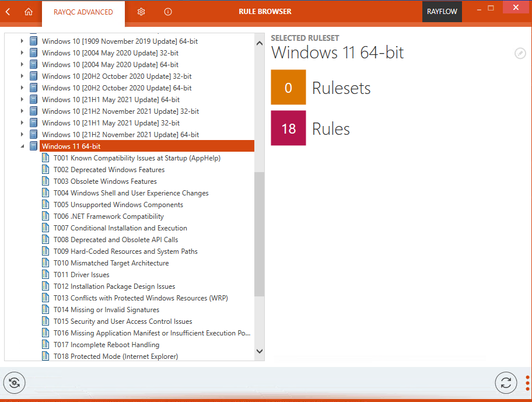Click book icon for 2004 May 2020 32-bit
The image size is (532, 402).
tap(33, 53)
